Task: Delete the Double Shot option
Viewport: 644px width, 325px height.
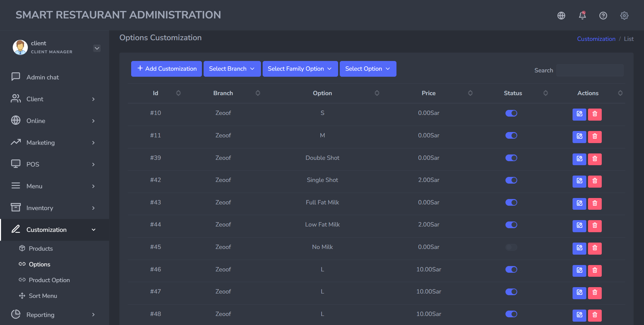Action: (x=595, y=159)
